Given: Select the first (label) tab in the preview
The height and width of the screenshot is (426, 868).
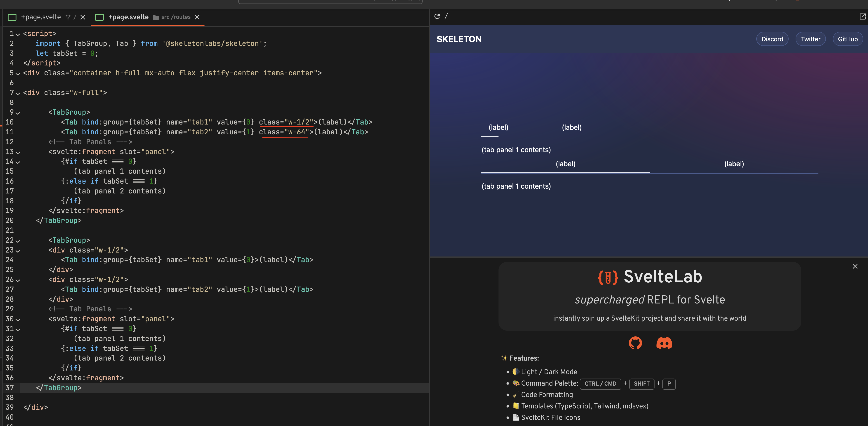Looking at the screenshot, I should click(498, 127).
